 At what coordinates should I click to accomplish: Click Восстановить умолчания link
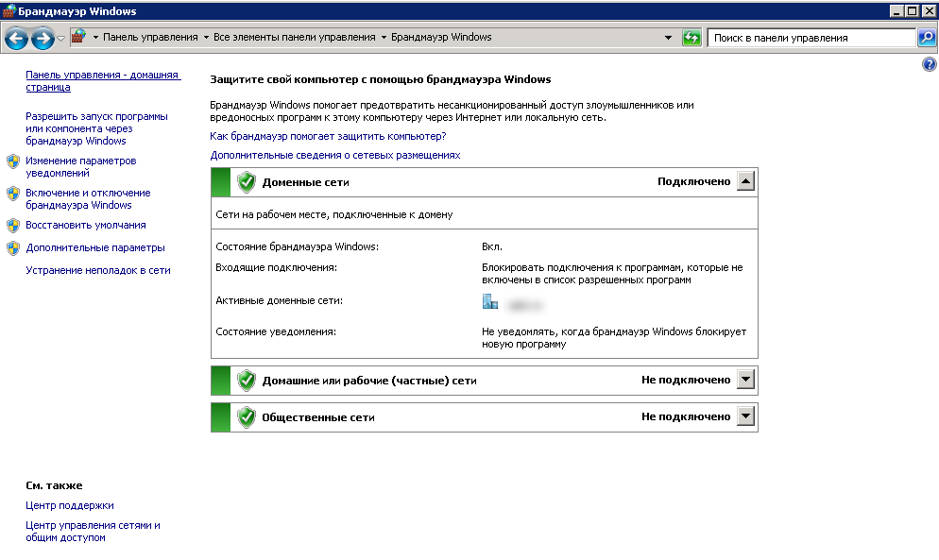point(86,225)
